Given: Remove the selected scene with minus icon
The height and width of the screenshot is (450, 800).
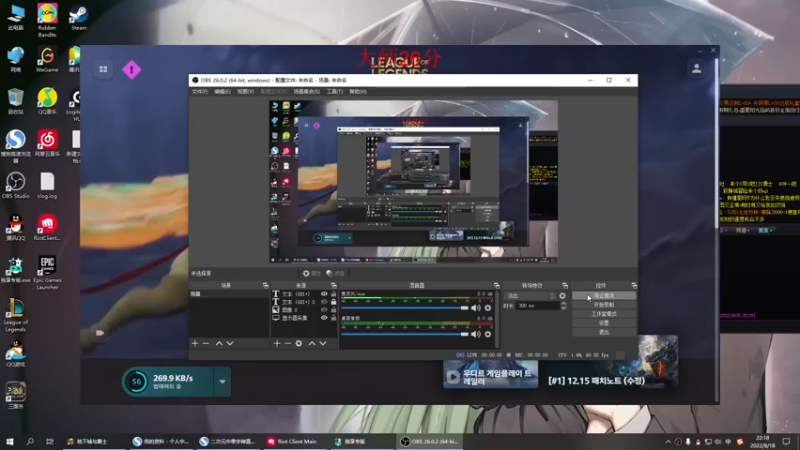Looking at the screenshot, I should coord(206,343).
